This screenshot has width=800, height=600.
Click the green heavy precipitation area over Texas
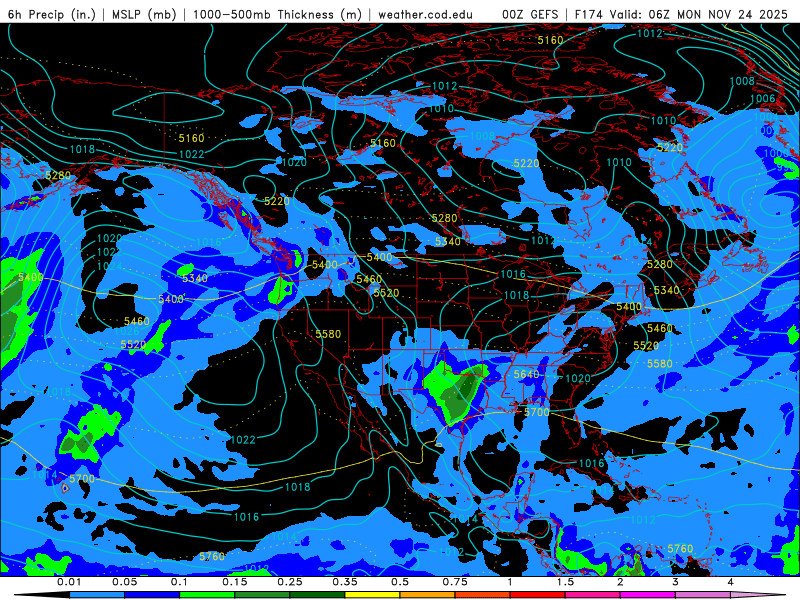click(456, 390)
